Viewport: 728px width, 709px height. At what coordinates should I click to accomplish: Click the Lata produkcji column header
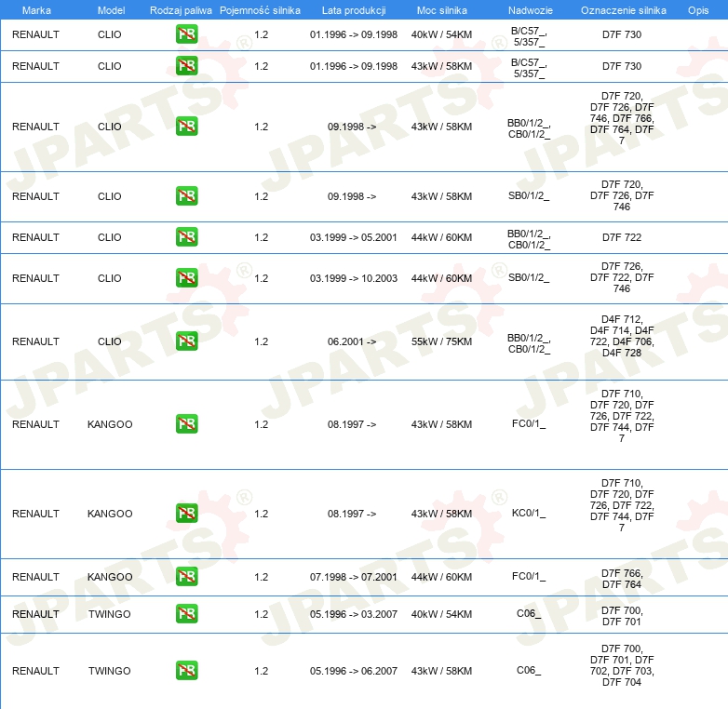(354, 10)
